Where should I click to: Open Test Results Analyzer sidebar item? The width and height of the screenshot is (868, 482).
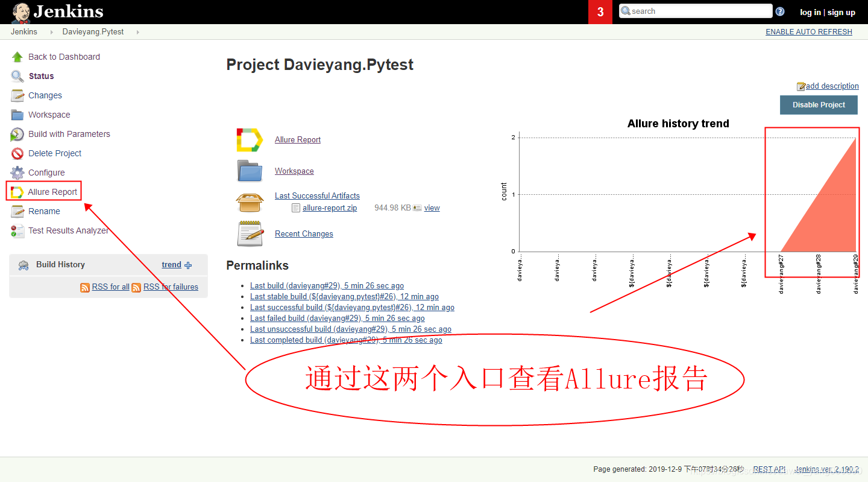point(69,230)
